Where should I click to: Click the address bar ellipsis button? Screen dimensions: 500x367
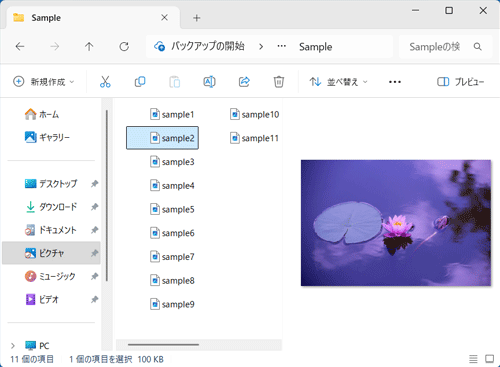click(282, 46)
